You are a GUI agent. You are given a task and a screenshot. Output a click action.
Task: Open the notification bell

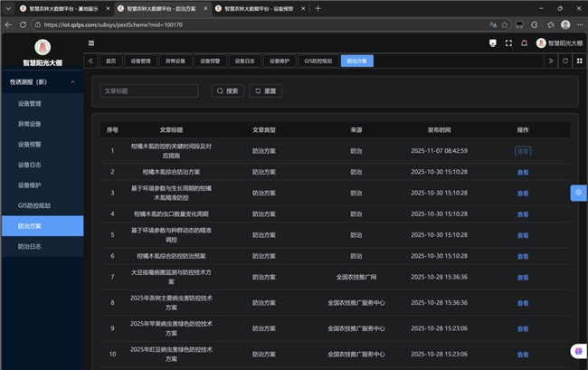[524, 43]
